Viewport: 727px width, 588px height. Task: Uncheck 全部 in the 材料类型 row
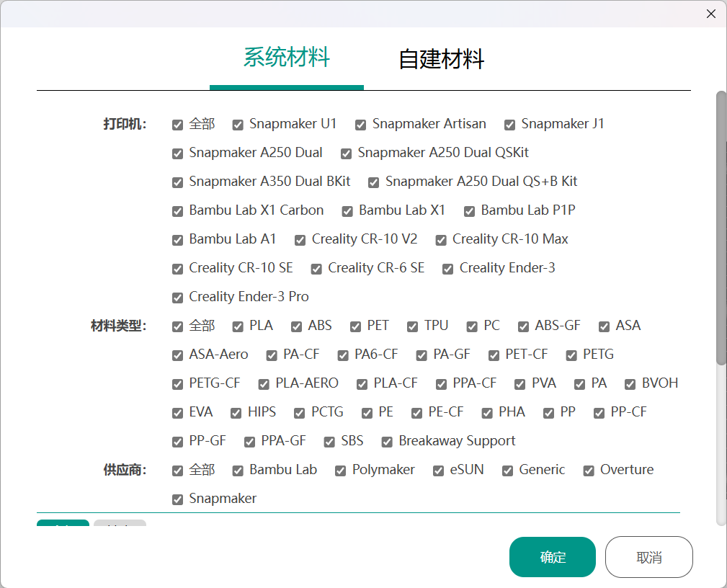178,326
